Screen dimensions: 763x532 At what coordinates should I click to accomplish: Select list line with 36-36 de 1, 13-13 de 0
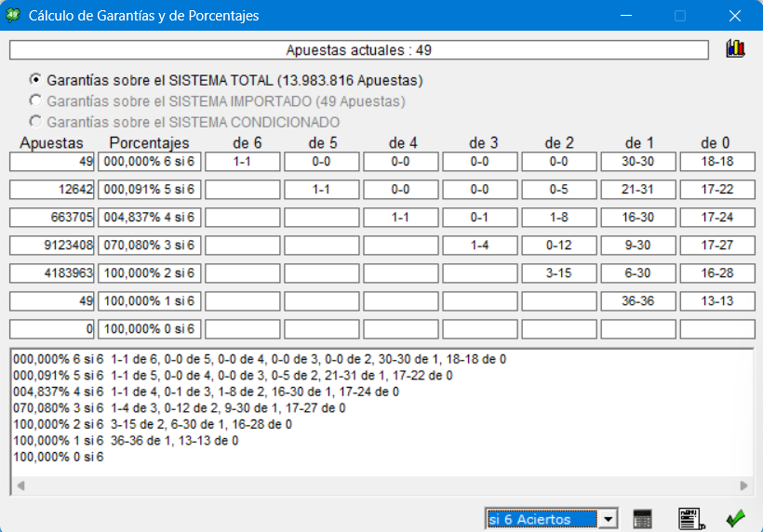(x=126, y=441)
